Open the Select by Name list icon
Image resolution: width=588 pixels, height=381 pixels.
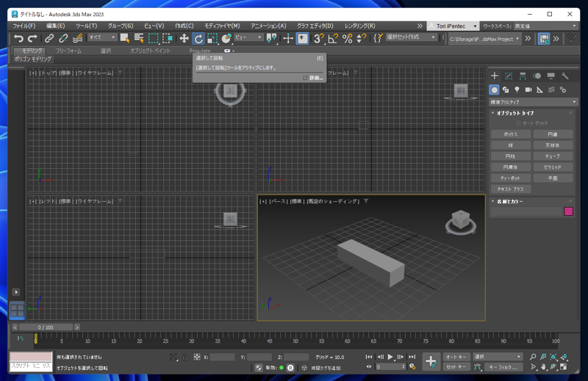pyautogui.click(x=139, y=38)
